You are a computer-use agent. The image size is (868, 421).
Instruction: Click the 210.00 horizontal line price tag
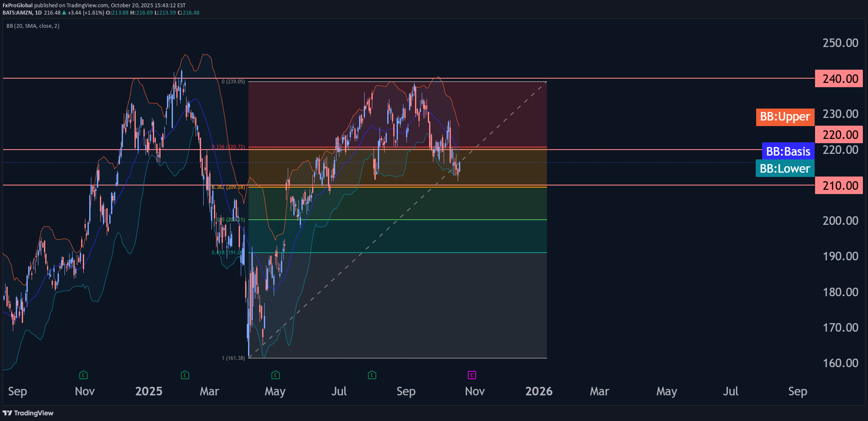click(x=839, y=185)
